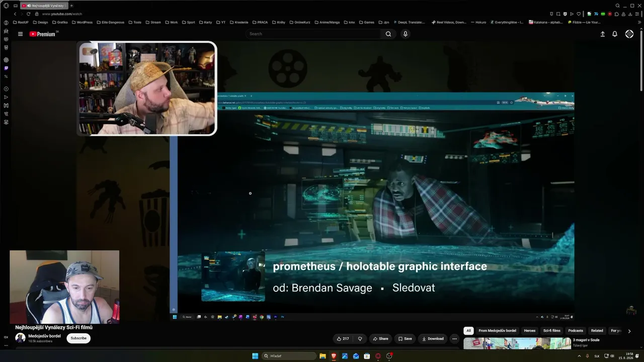
Task: Show more bookmarks with the overflow chevron
Action: [640, 22]
